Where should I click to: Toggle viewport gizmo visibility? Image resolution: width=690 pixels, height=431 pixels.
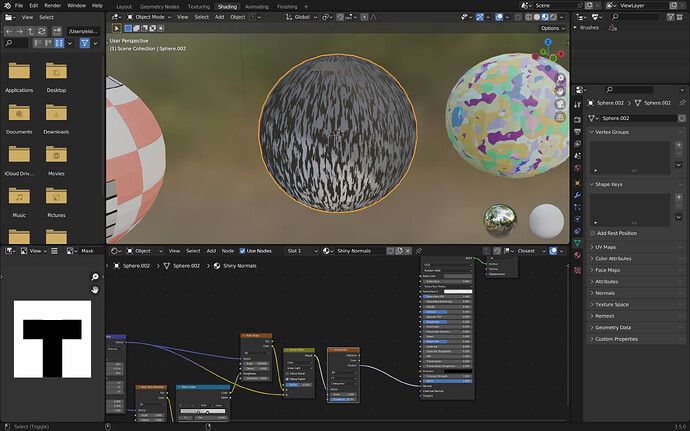pos(480,17)
